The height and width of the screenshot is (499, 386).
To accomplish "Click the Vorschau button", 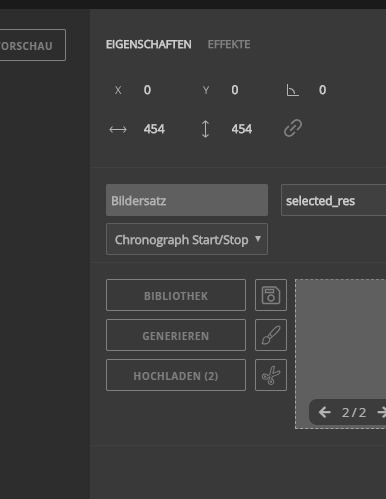I will tap(33, 45).
